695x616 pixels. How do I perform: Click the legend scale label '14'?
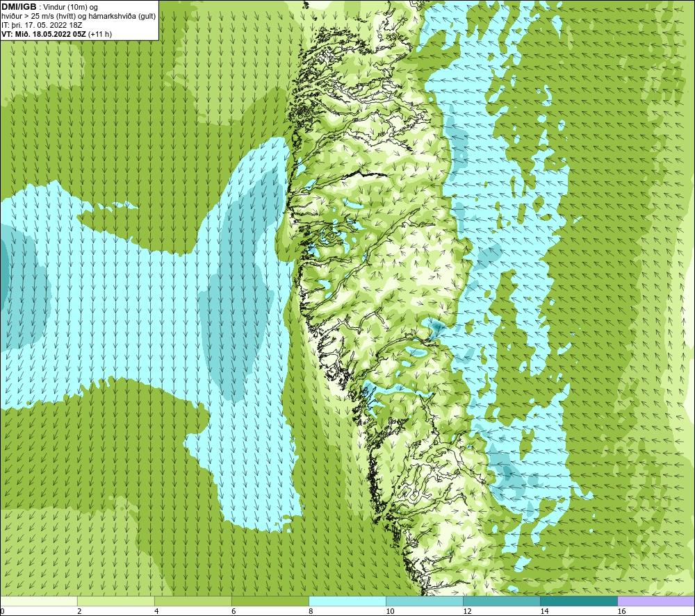pos(544,612)
